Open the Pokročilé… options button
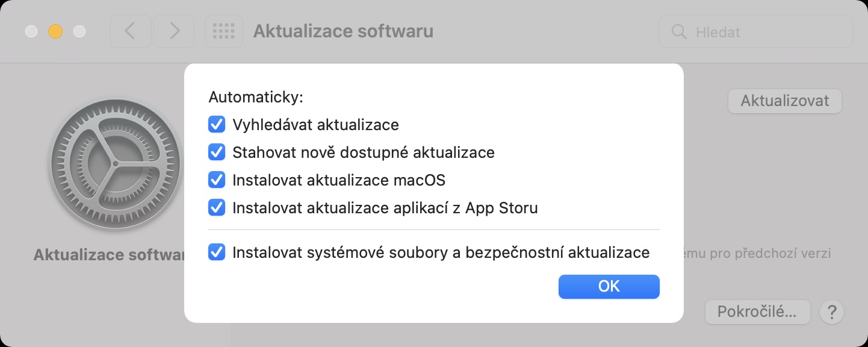Image resolution: width=868 pixels, height=347 pixels. (757, 312)
